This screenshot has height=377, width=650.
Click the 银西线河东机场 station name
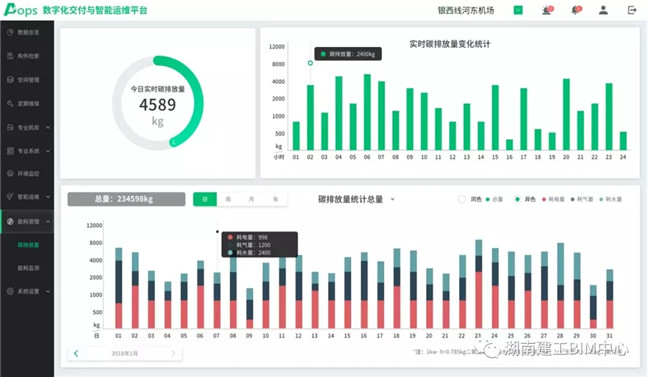tap(466, 10)
